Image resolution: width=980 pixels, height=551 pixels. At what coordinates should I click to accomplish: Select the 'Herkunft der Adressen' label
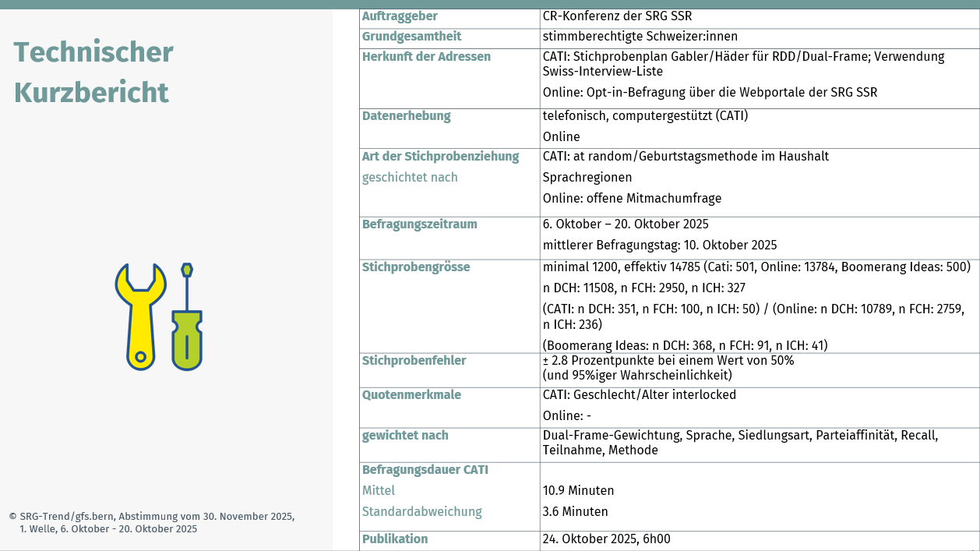click(426, 57)
